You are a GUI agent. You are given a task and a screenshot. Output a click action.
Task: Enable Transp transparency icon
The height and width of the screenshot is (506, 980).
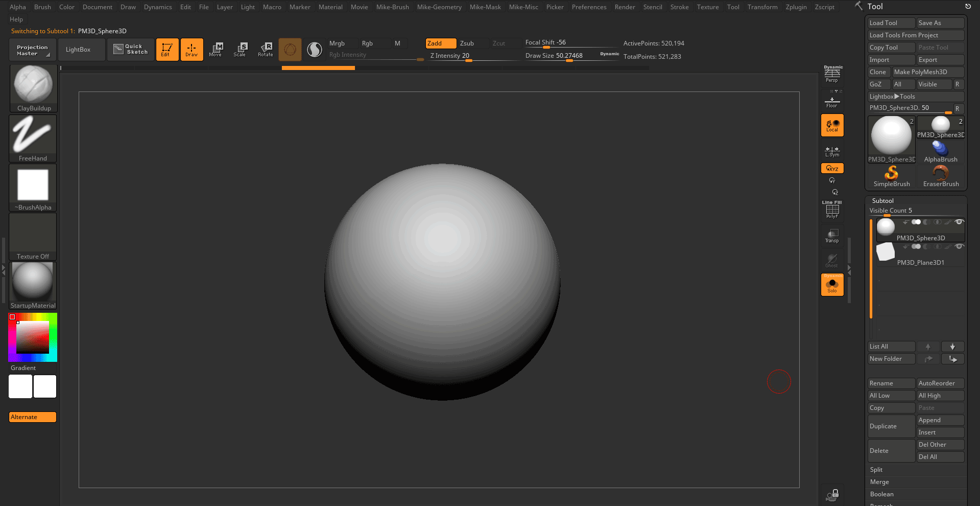click(x=832, y=236)
